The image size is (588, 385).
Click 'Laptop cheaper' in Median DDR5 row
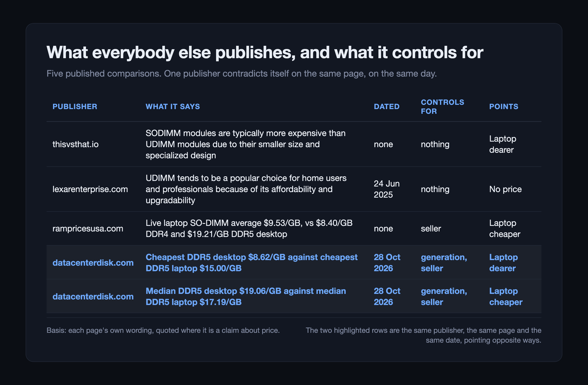coord(506,296)
